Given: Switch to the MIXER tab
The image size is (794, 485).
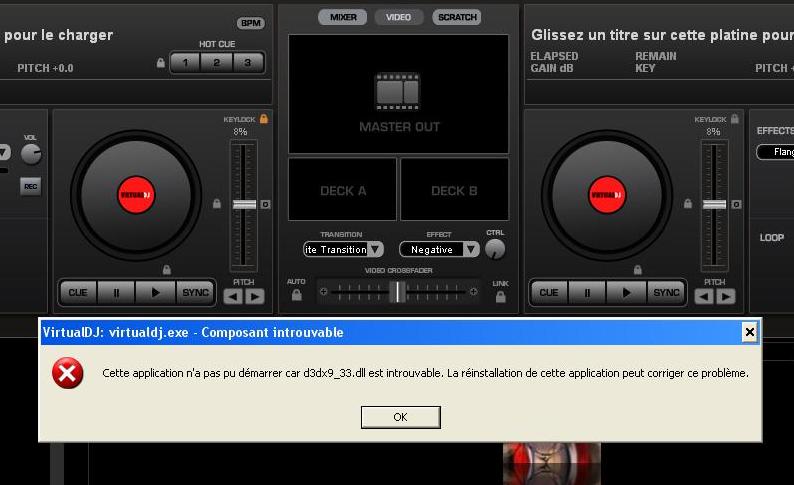Looking at the screenshot, I should (x=343, y=17).
